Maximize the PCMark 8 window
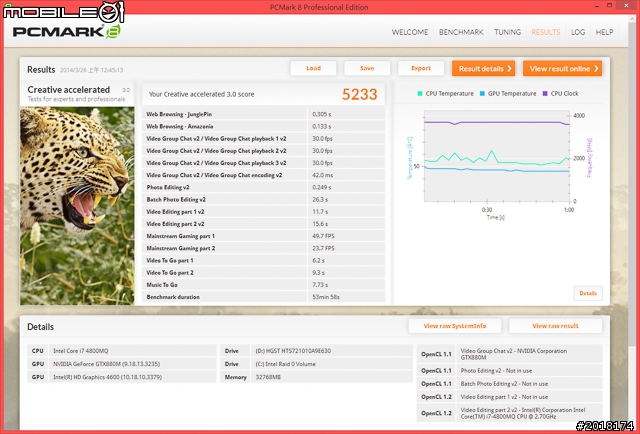Image resolution: width=640 pixels, height=434 pixels. [x=609, y=6]
